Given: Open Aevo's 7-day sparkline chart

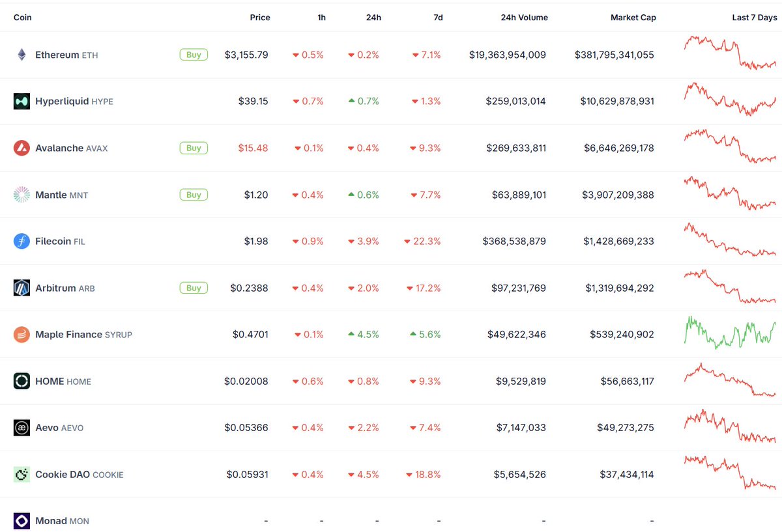Looking at the screenshot, I should tap(730, 426).
